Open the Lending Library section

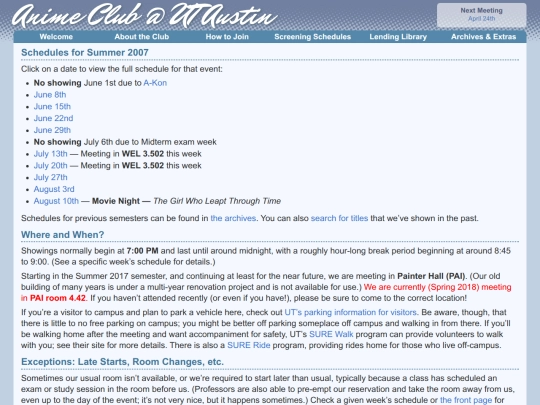pyautogui.click(x=398, y=37)
